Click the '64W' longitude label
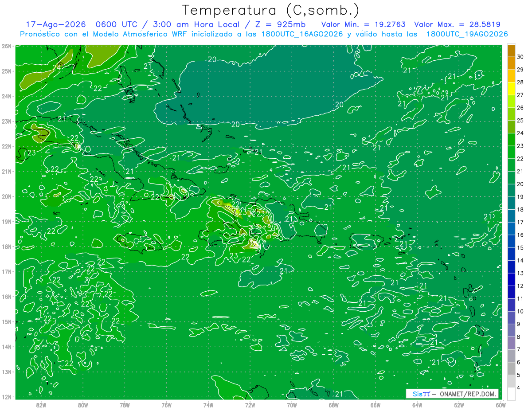The image size is (532, 411). 417,405
